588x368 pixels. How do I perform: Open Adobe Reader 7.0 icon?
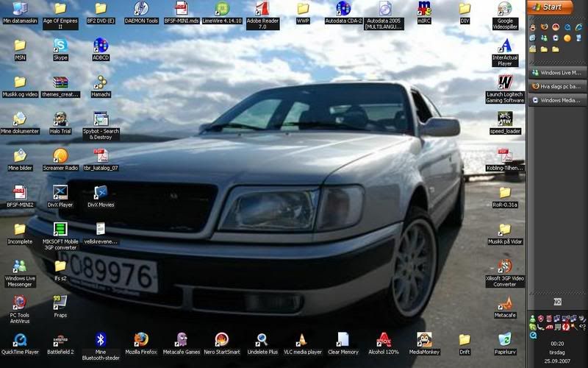(x=262, y=9)
